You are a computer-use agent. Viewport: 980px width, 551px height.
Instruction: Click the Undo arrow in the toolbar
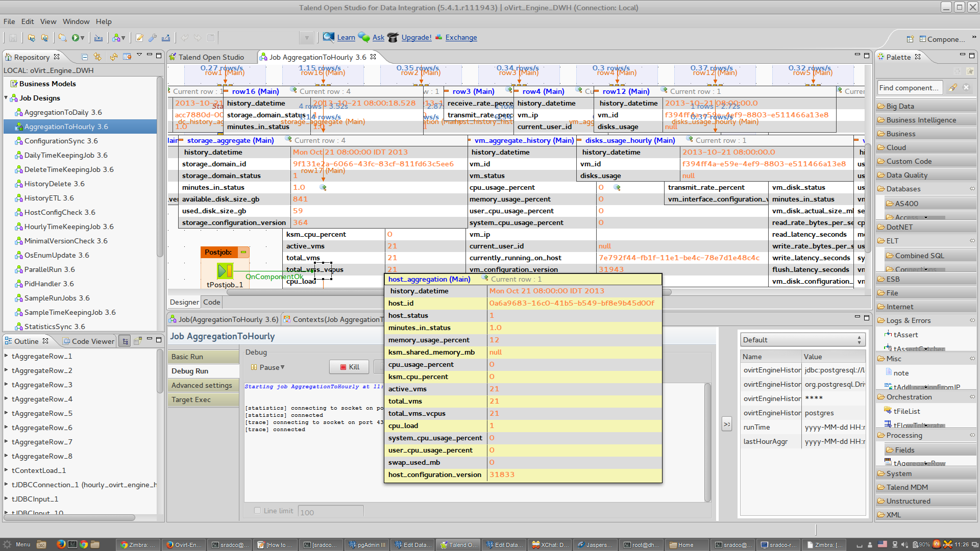tap(185, 38)
